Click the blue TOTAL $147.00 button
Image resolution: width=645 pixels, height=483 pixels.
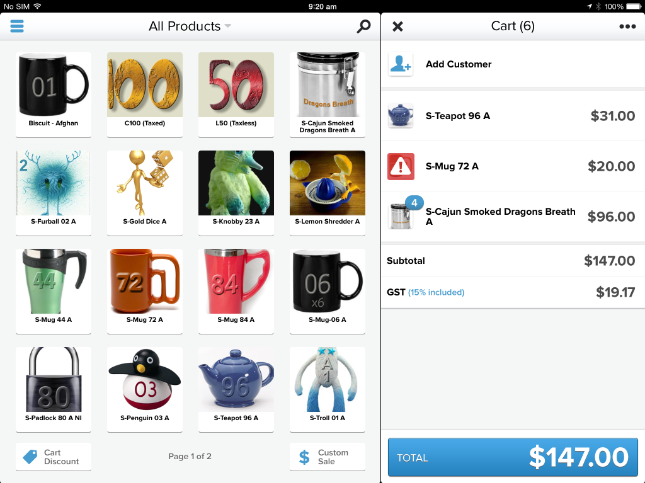coord(513,457)
